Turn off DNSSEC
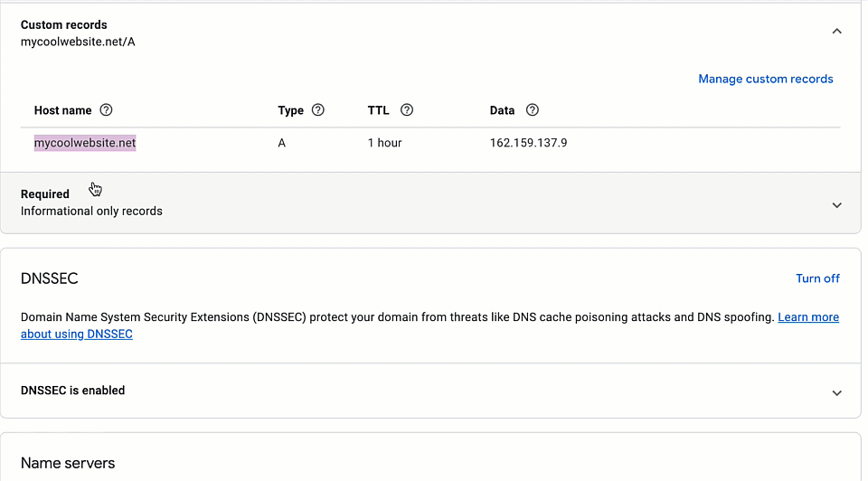Image resolution: width=868 pixels, height=481 pixels. (x=817, y=278)
